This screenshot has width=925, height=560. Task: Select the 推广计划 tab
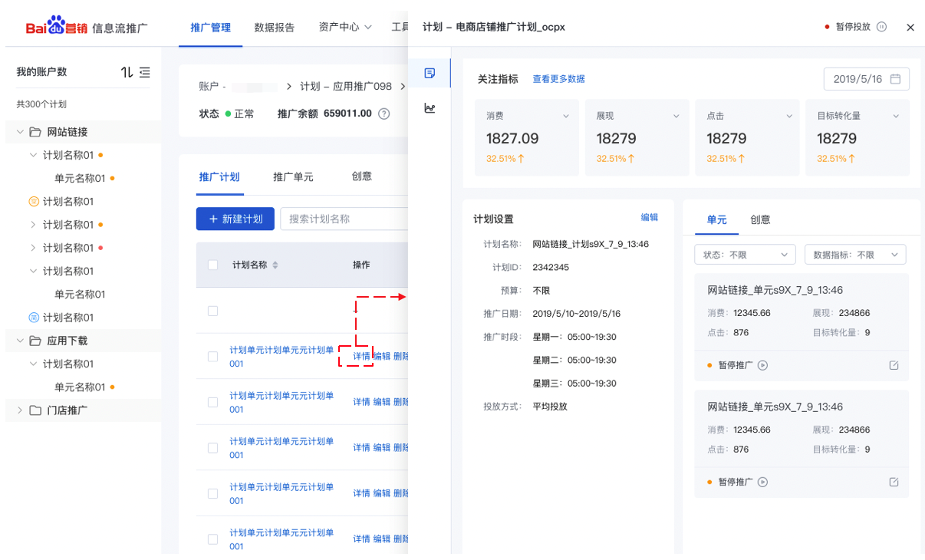(219, 176)
